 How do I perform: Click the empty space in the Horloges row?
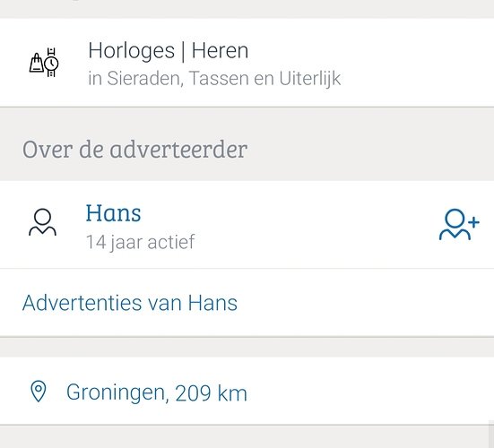416,63
